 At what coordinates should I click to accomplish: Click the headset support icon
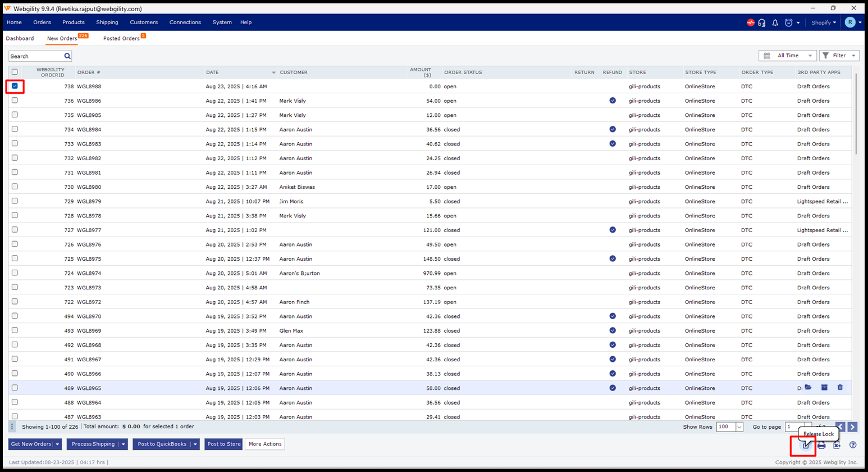pos(762,22)
